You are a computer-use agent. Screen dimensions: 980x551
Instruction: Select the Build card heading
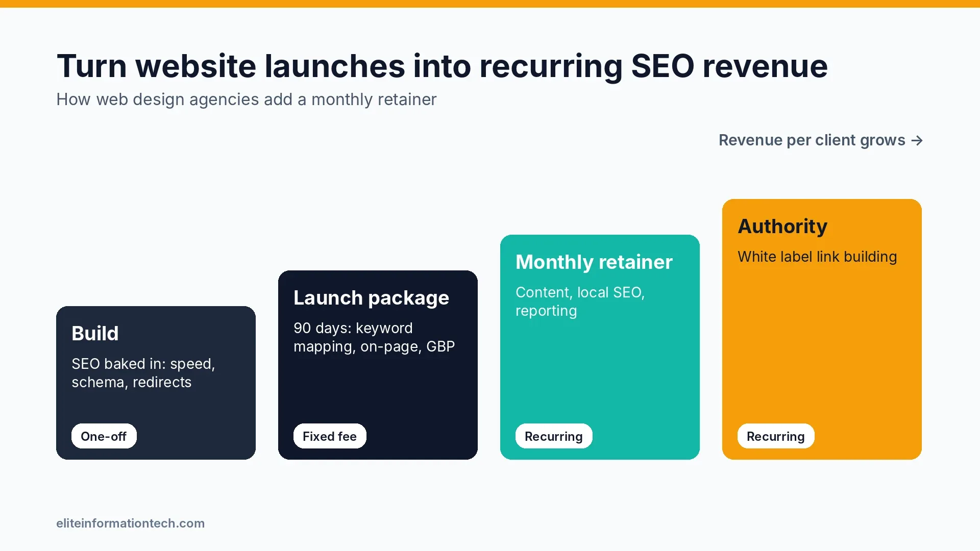[95, 334]
